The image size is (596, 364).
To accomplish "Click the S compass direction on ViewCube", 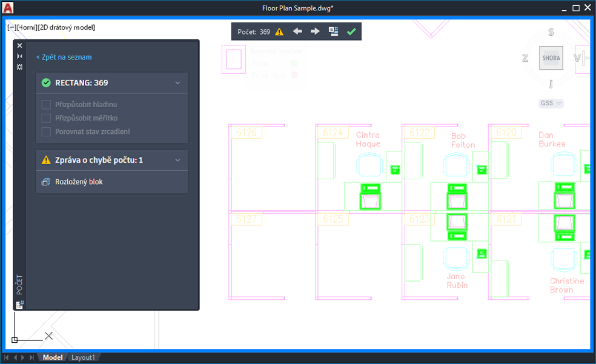I will 551,32.
